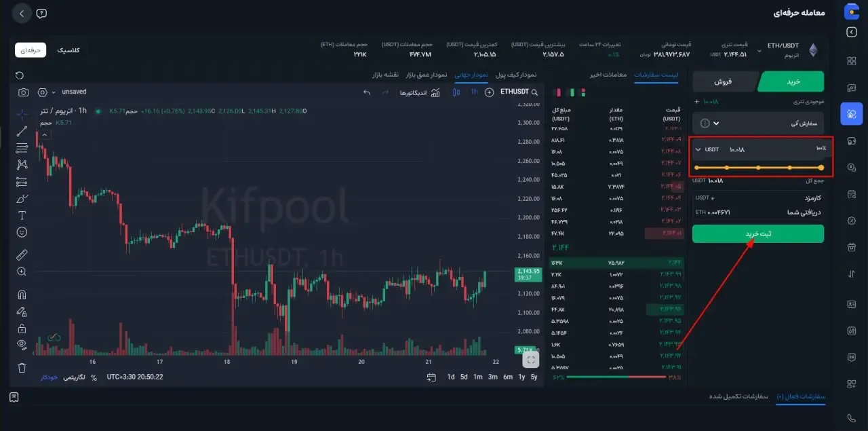
Task: Open the emoji icons tool
Action: pyautogui.click(x=22, y=232)
